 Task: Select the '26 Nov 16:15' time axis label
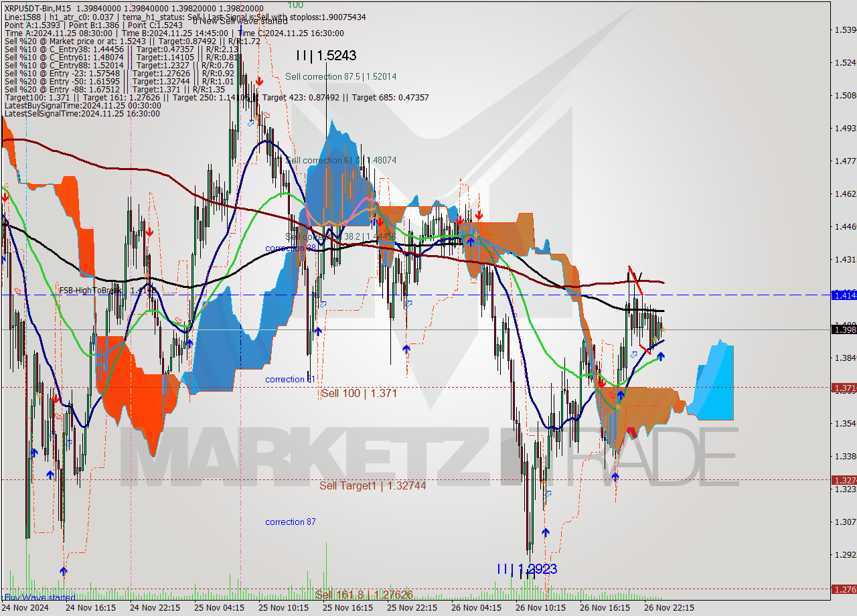click(x=605, y=608)
